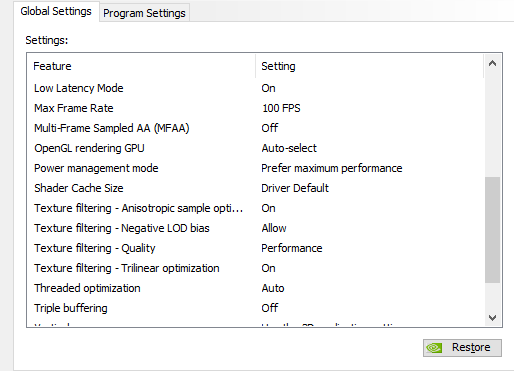514x371 pixels.
Task: Toggle Trilinear optimization On value
Action: [268, 268]
